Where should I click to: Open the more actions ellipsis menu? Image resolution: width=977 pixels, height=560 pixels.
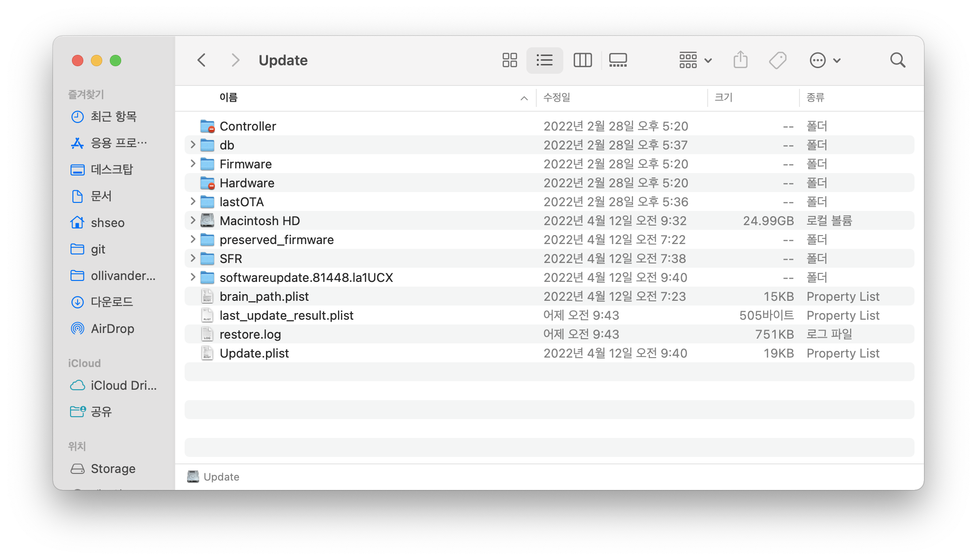[x=824, y=60]
